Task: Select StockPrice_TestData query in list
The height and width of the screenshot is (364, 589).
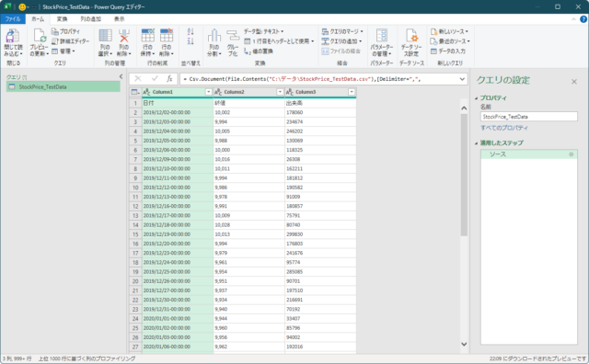Action: click(64, 86)
